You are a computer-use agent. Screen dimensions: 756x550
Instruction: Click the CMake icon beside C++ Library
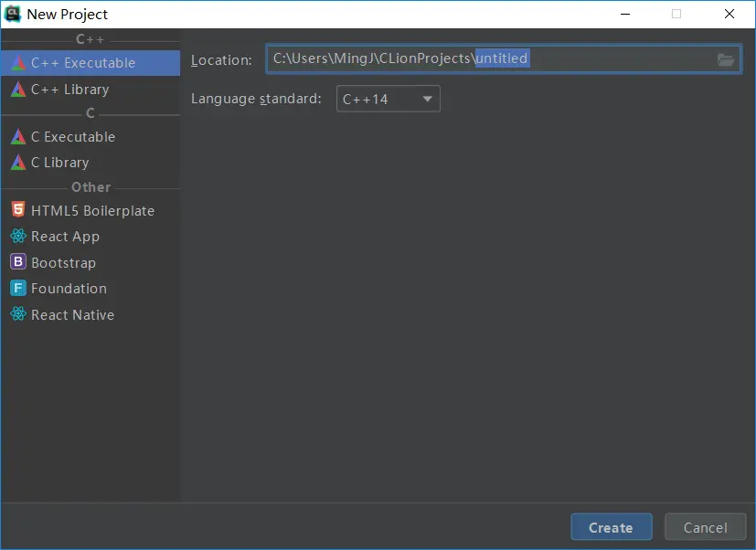click(x=18, y=90)
